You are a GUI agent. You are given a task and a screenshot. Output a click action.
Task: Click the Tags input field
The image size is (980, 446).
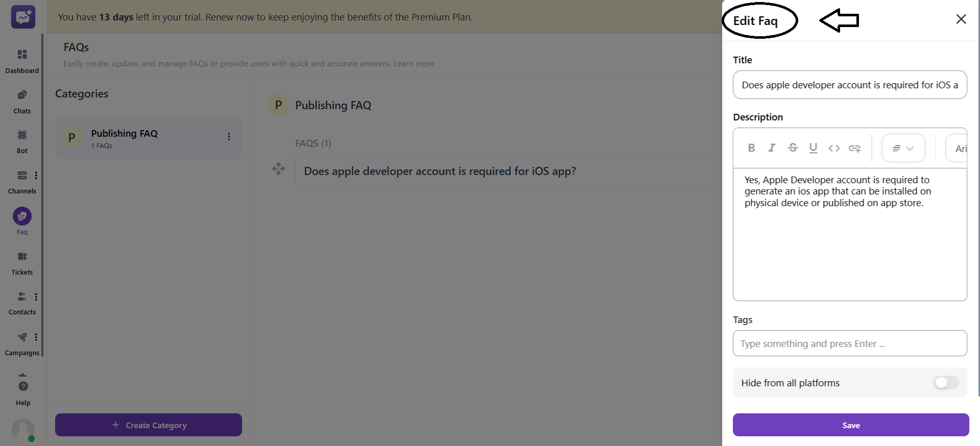click(850, 343)
